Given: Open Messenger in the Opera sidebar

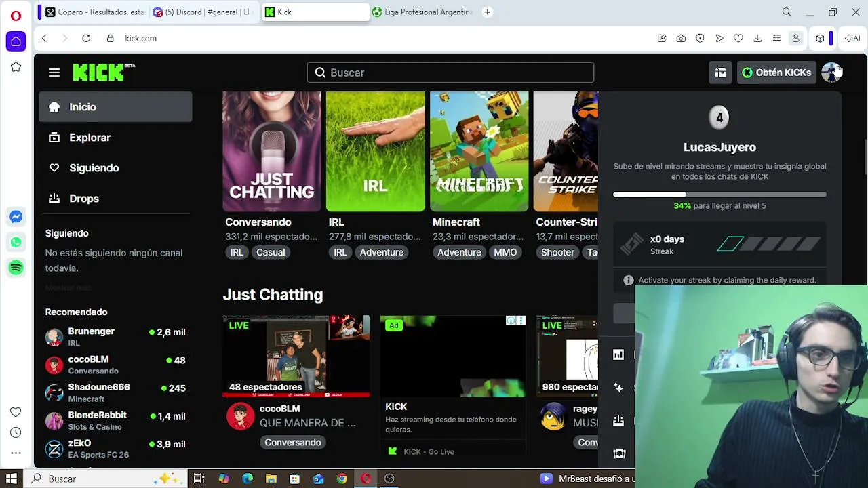Looking at the screenshot, I should [16, 217].
